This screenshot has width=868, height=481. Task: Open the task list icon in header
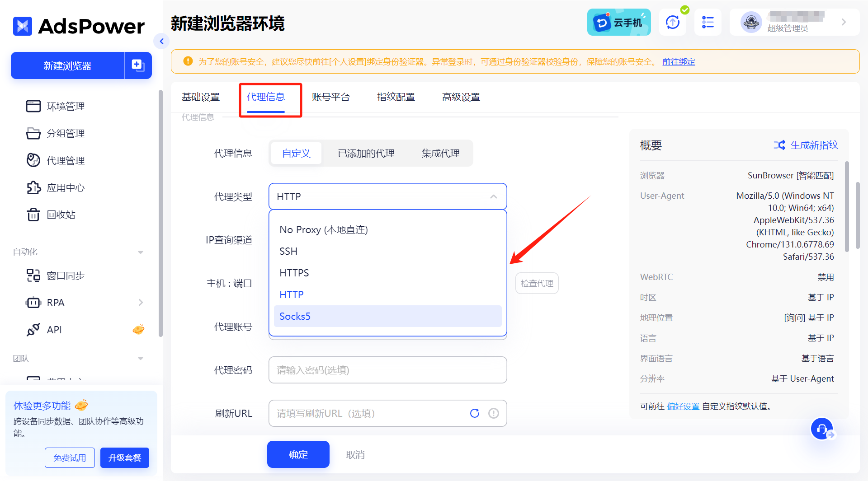(x=708, y=22)
